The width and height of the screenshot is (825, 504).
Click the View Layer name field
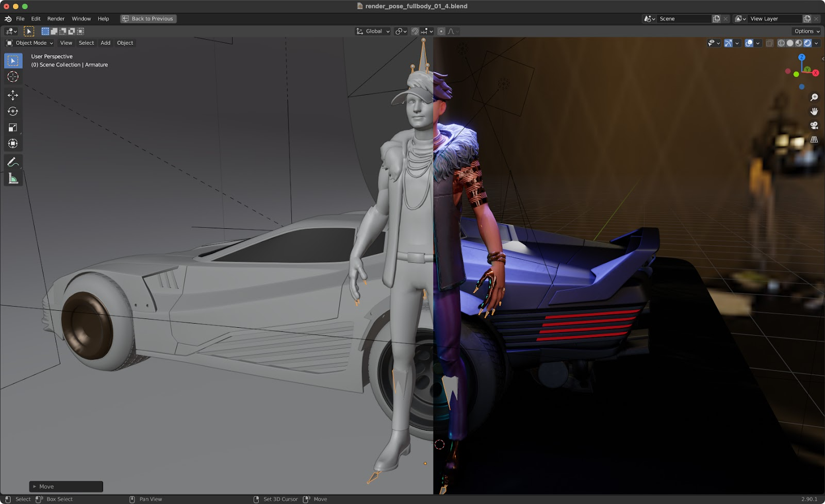pyautogui.click(x=775, y=19)
